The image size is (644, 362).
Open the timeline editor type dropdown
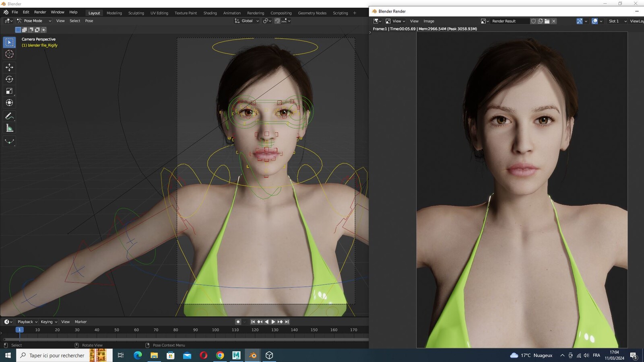(8, 322)
